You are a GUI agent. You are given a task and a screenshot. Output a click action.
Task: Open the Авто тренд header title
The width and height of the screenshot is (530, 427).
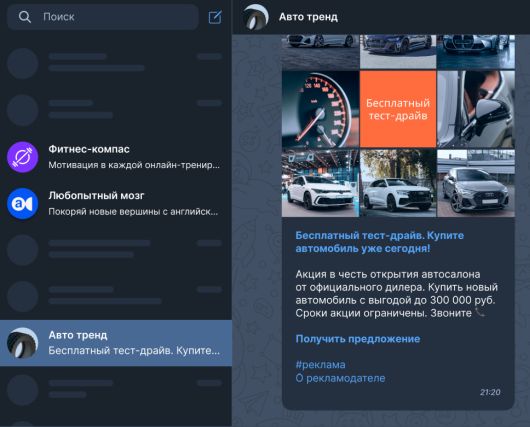tap(308, 17)
